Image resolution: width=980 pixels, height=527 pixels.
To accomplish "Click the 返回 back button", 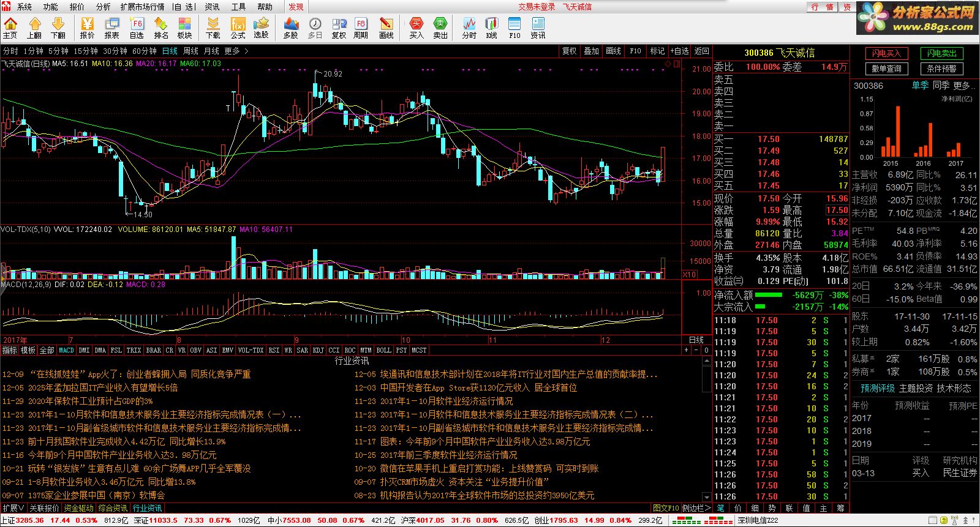I will tap(702, 51).
